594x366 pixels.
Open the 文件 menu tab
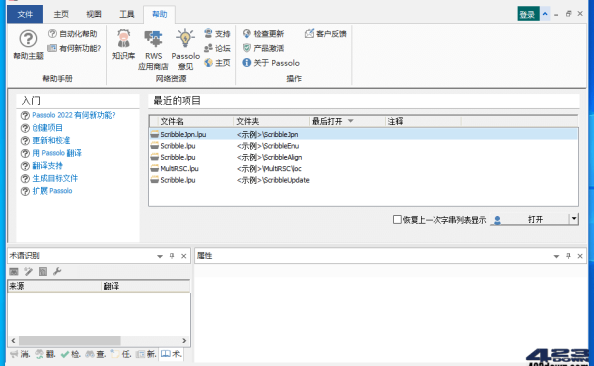tap(25, 14)
